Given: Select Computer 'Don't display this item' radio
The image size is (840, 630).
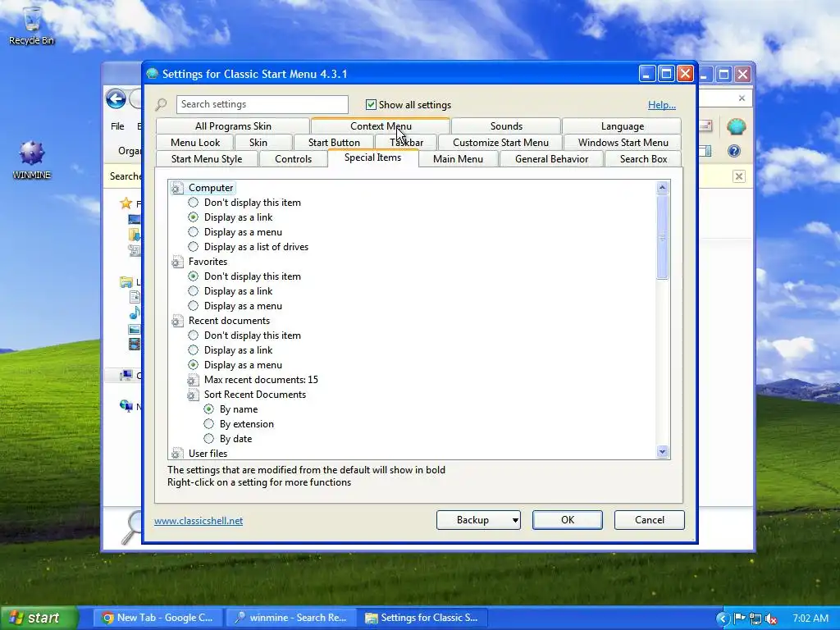Looking at the screenshot, I should point(193,203).
